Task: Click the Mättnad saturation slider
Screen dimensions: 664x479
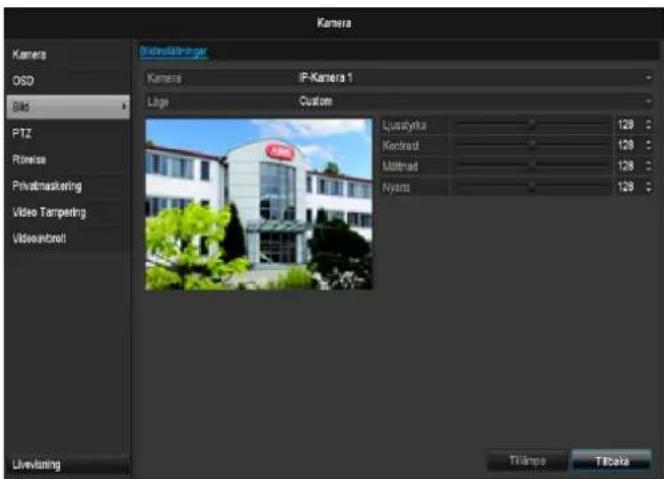Action: point(532,166)
